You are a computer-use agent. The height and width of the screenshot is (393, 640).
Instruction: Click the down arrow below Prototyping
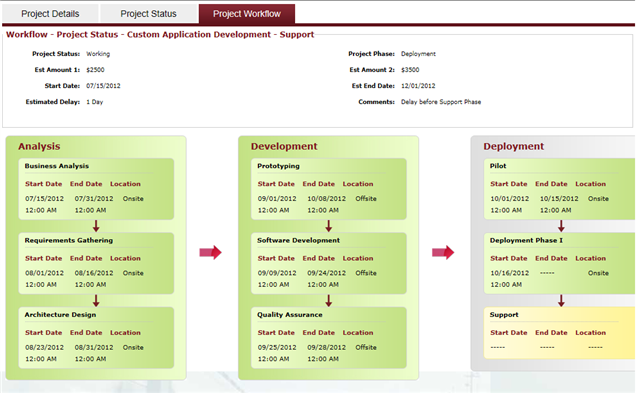329,226
